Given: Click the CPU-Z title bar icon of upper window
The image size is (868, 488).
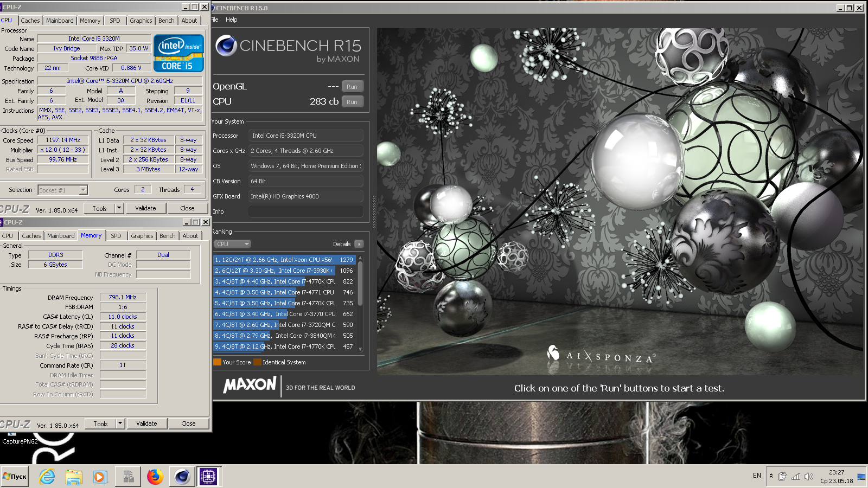Looking at the screenshot, I should point(1,7).
